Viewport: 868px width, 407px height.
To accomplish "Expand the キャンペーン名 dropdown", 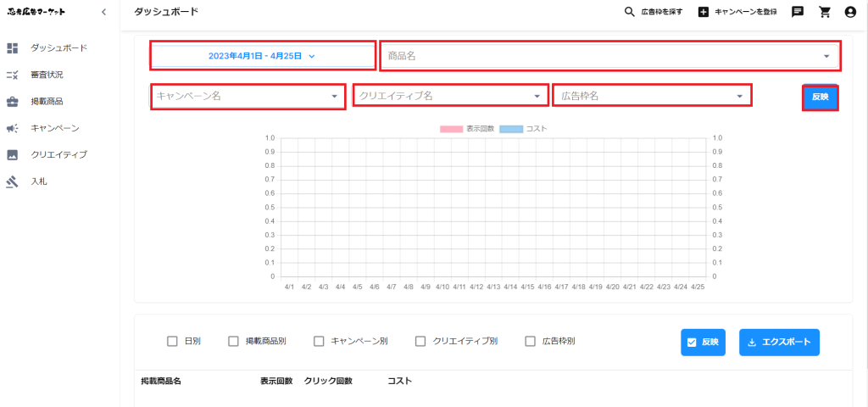I will 248,97.
